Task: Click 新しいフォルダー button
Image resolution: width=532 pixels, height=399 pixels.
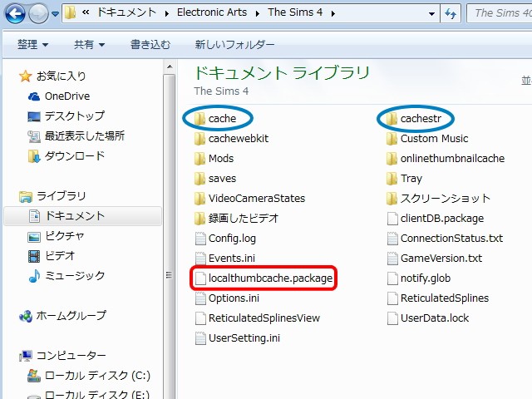Action: [234, 44]
